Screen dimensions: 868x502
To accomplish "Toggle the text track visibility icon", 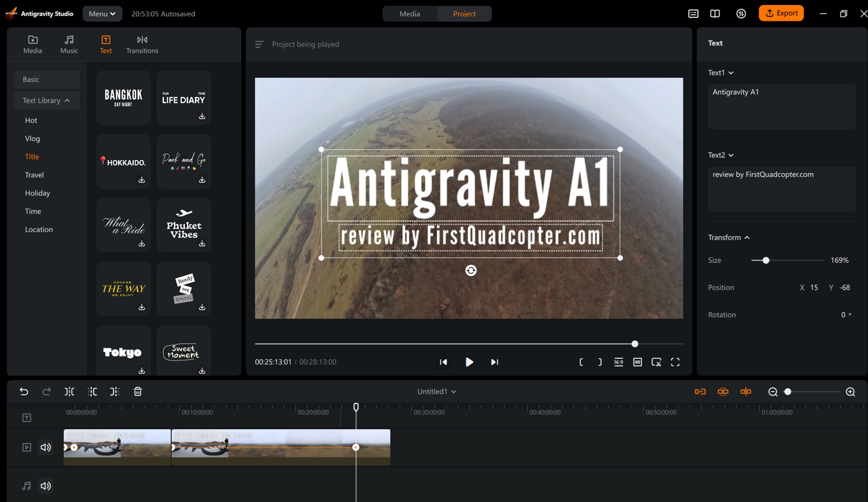I will click(x=27, y=417).
